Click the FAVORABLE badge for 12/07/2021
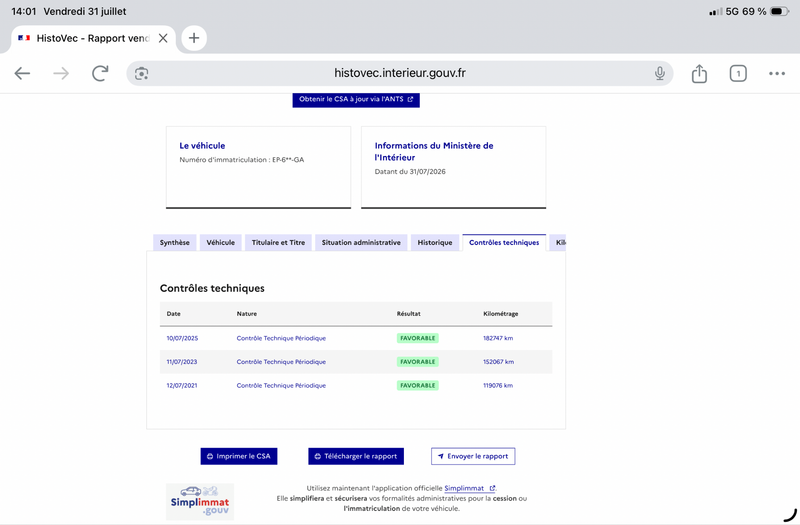 [417, 386]
